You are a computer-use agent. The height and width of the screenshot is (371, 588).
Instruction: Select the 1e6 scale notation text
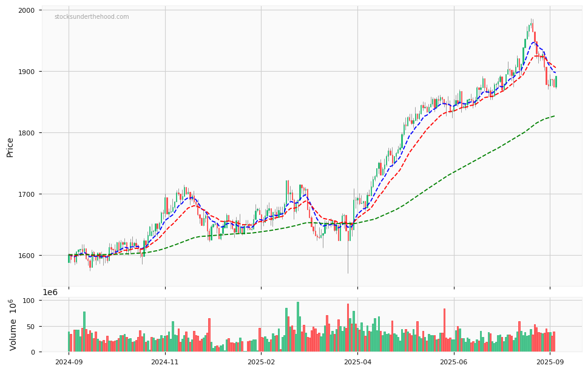click(50, 293)
